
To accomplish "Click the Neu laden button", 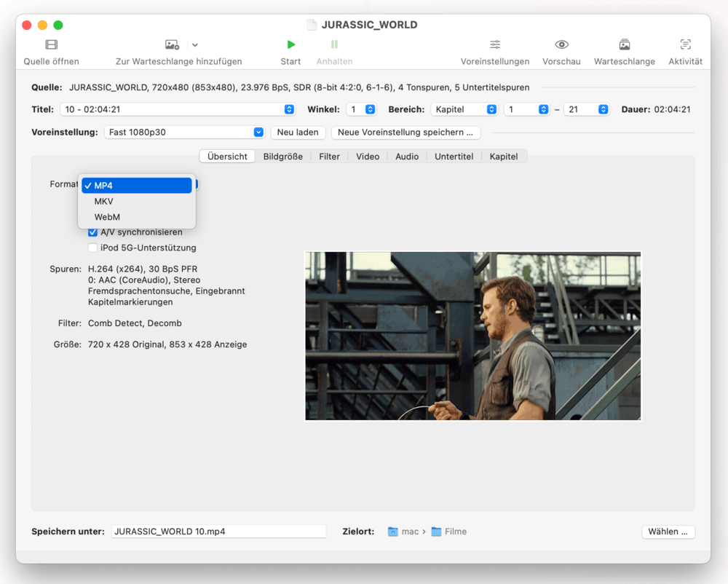I will (298, 133).
